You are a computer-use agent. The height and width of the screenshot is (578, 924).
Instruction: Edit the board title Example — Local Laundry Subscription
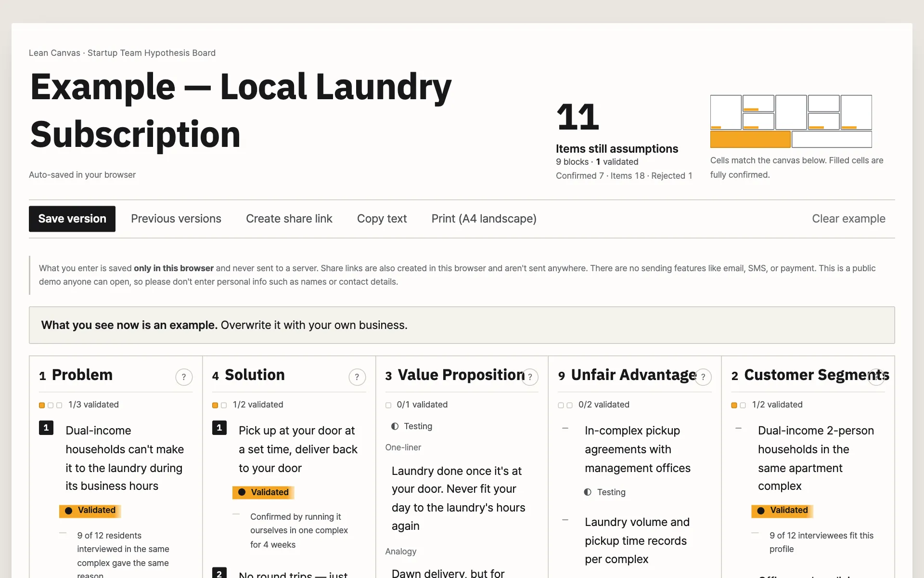241,110
